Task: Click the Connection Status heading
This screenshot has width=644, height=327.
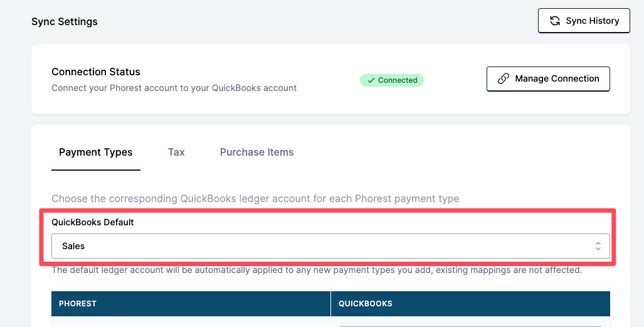Action: click(x=96, y=72)
